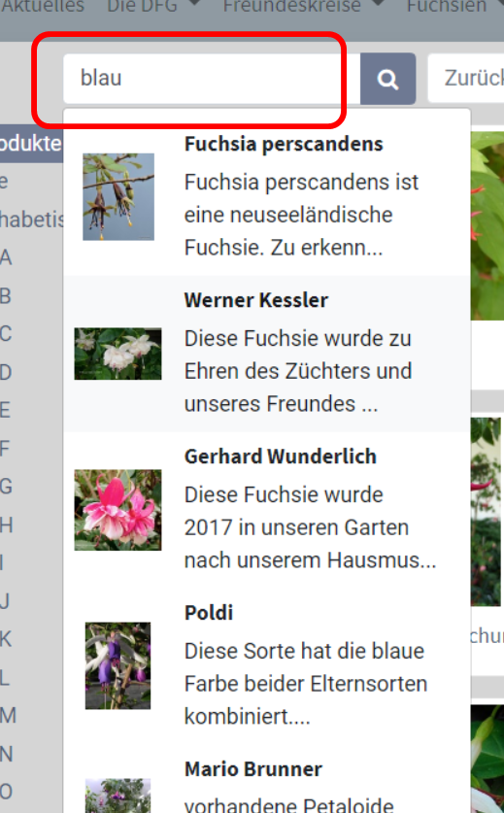Open the Poldi purple fuchsia thumbnail
Viewport: 504px width, 813px height.
(x=118, y=665)
